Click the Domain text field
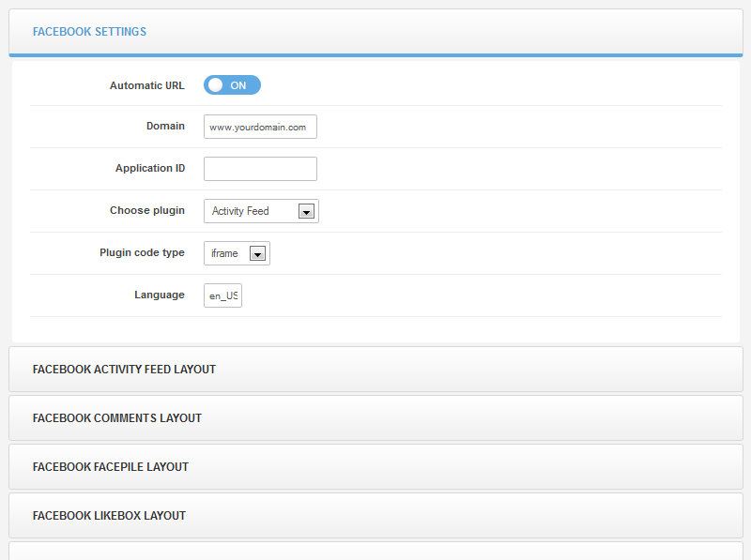 (260, 127)
